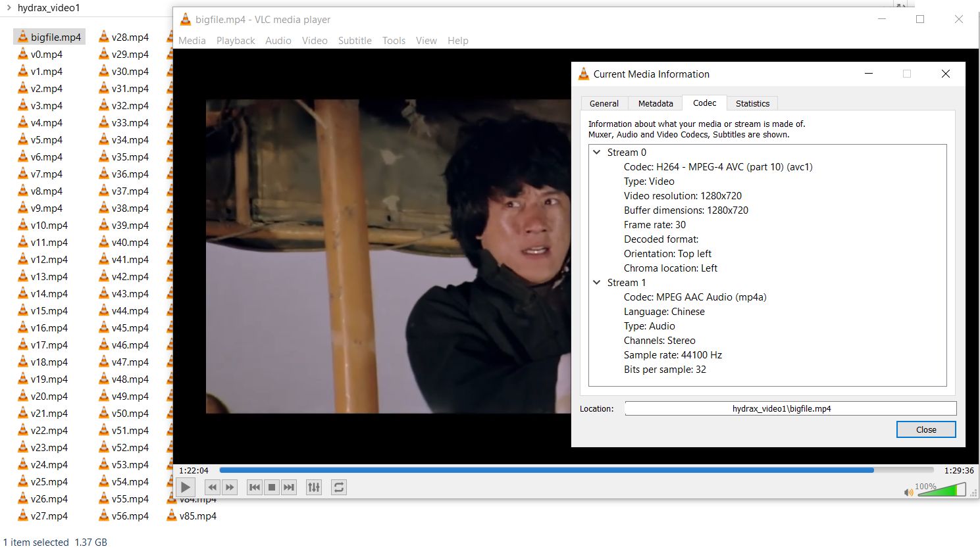This screenshot has width=980, height=555.
Task: Open the View menu
Action: 426,41
